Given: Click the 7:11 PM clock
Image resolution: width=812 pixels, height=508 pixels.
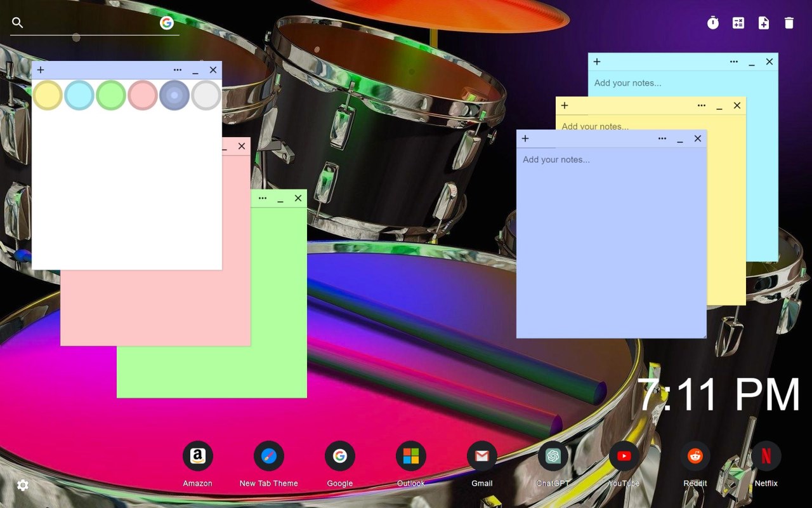Looking at the screenshot, I should pos(719,395).
